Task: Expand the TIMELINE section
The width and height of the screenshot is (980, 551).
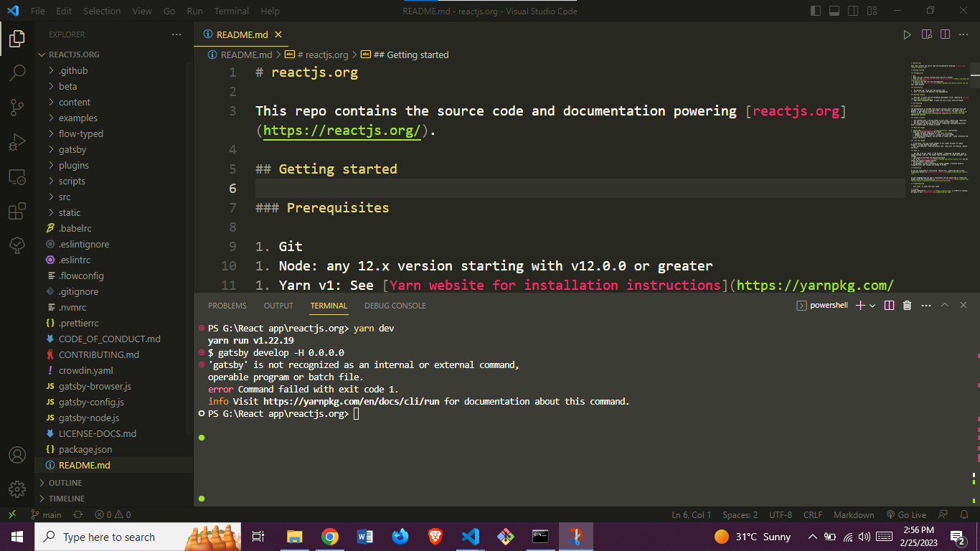Action: click(x=114, y=499)
